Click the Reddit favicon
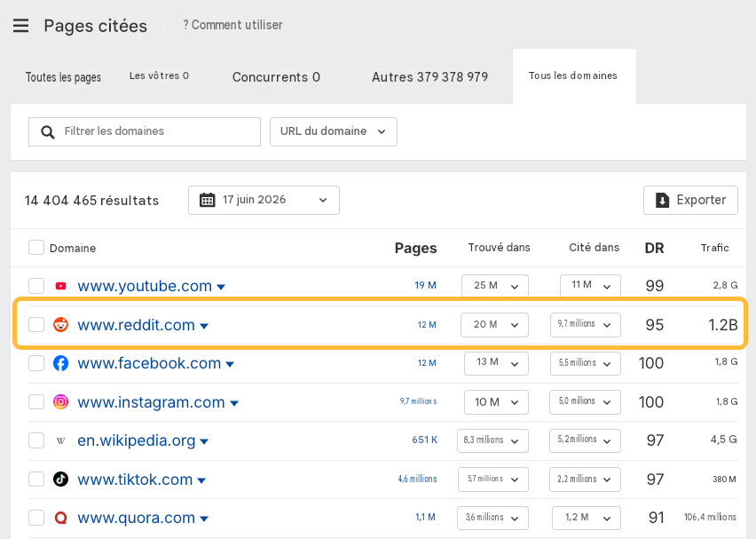Viewport: 756px width, 539px height. click(60, 325)
